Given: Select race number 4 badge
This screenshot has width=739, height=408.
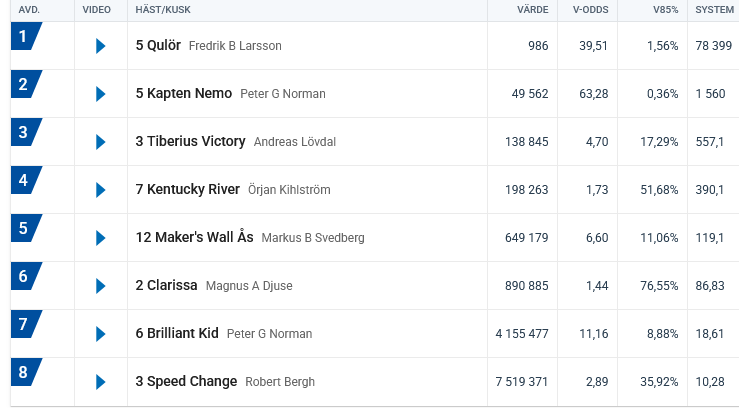Looking at the screenshot, I should 25,181.
